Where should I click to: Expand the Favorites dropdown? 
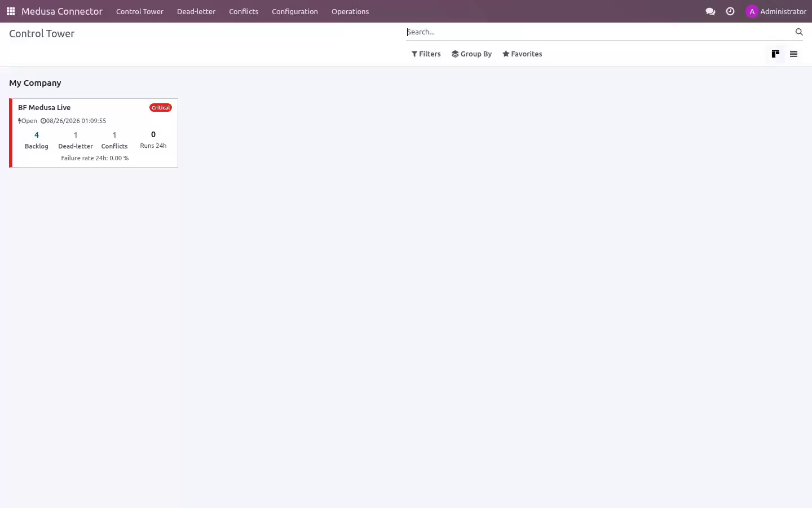(x=522, y=54)
